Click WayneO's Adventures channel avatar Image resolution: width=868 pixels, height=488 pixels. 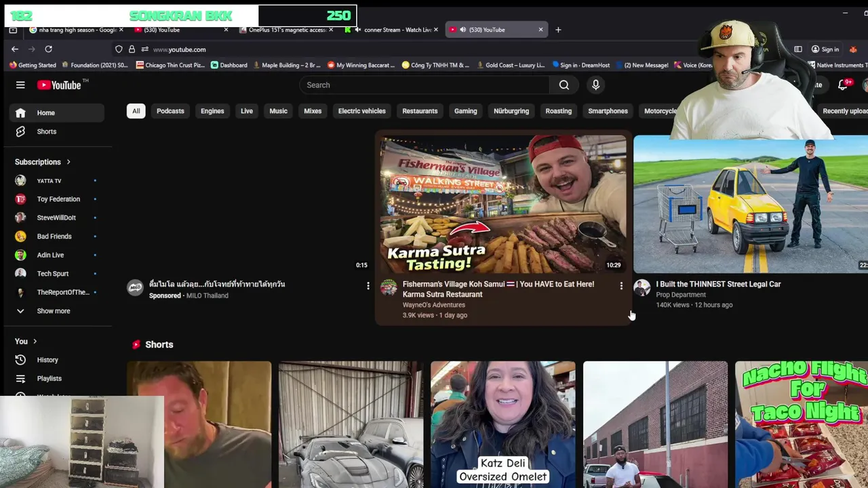coord(389,287)
